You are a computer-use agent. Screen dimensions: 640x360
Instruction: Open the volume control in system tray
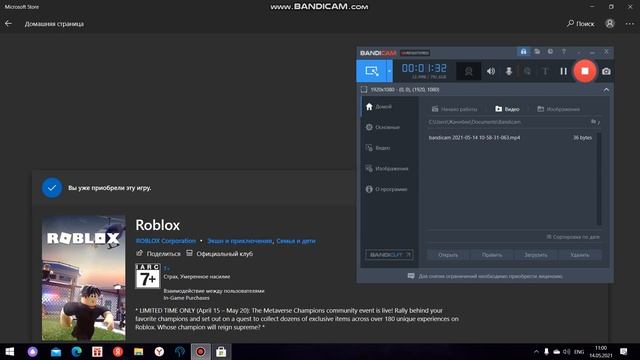point(567,351)
